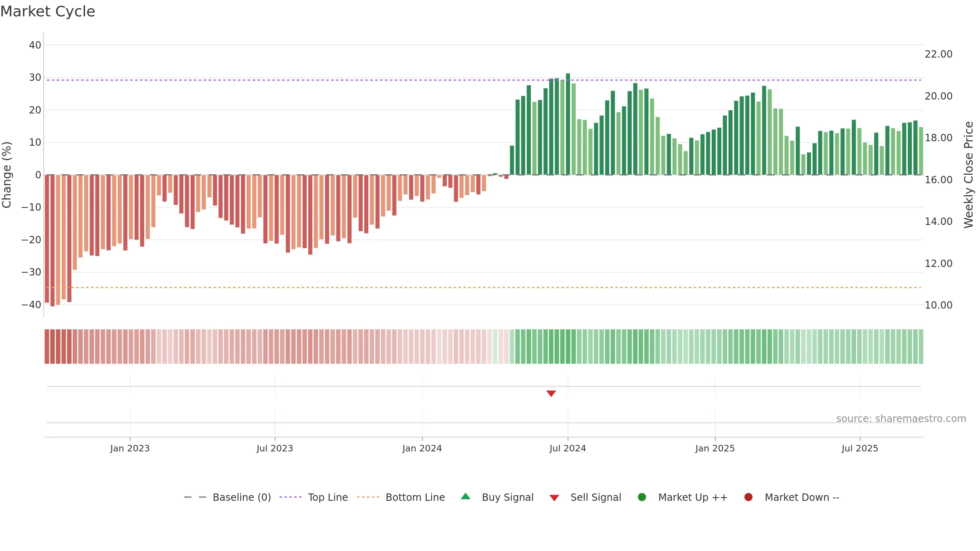Click the Top Line purple dotted legend marker
980x551 pixels.
tap(290, 497)
